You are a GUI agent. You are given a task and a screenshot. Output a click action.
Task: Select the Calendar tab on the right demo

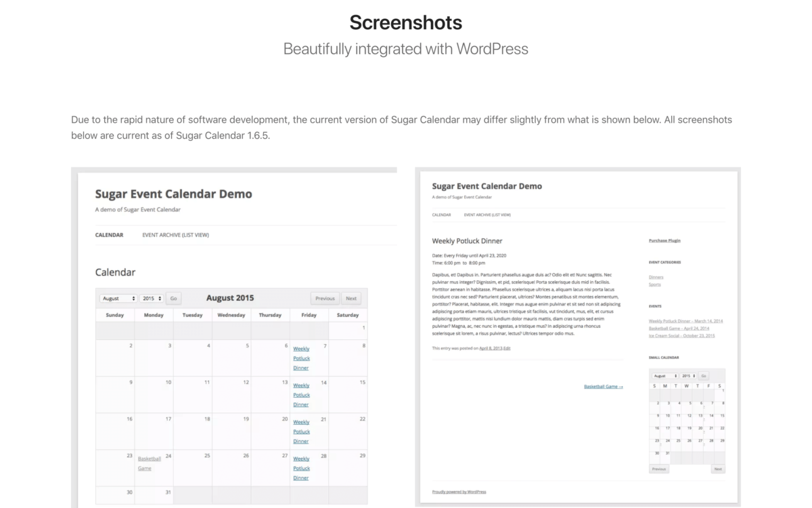click(x=441, y=215)
